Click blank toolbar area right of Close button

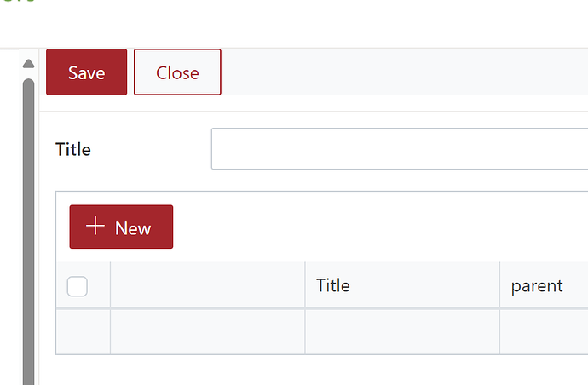tap(401, 72)
